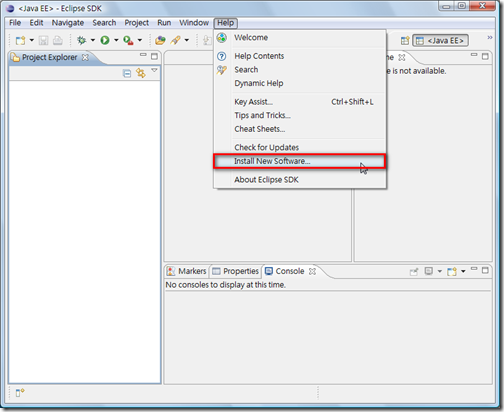Click Open Console icon
Screen dimensions: 504x412
coord(452,272)
